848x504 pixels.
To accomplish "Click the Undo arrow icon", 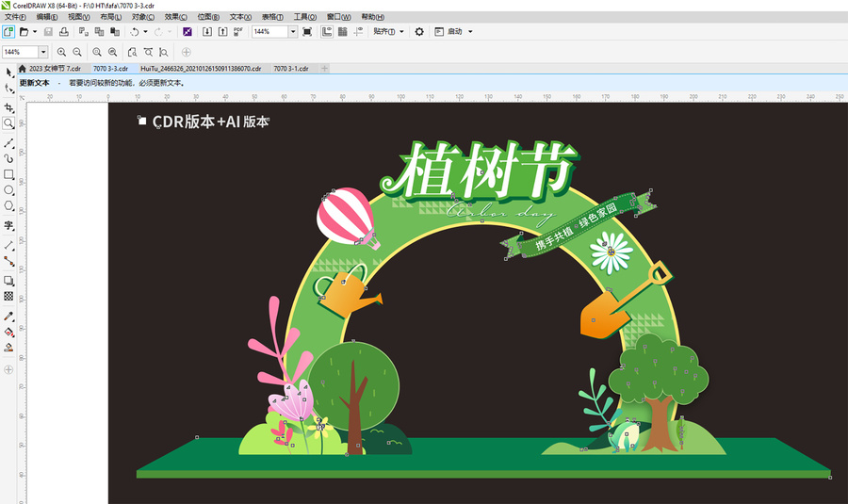I will (x=135, y=32).
